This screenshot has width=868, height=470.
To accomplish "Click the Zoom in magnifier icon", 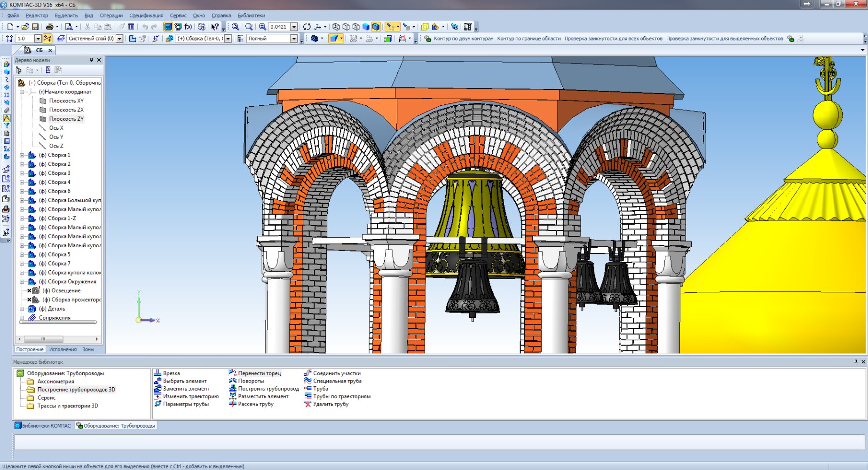I will [x=262, y=27].
